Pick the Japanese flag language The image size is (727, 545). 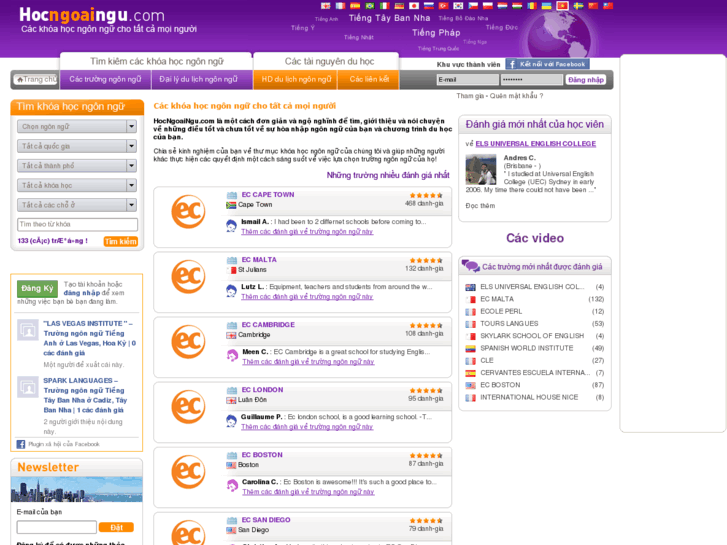[x=414, y=6]
